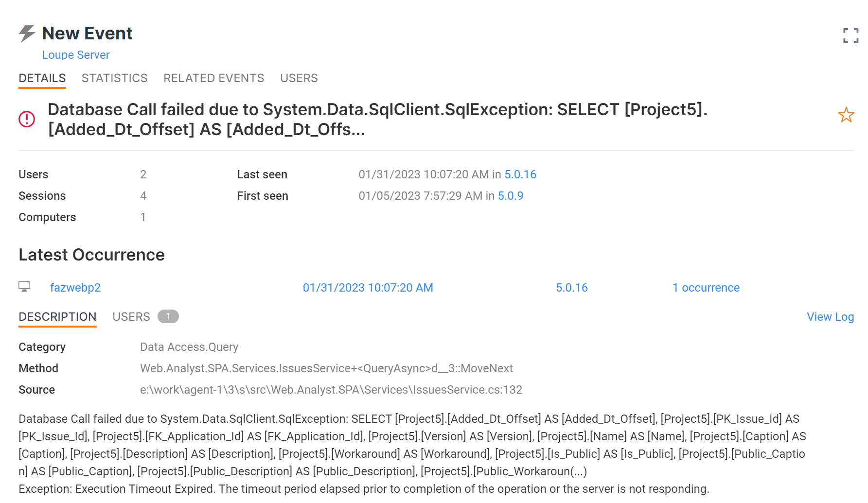Click the 01/31/2023 10:07:20 AM occurrence timestamp link
868x503 pixels.
coord(368,288)
